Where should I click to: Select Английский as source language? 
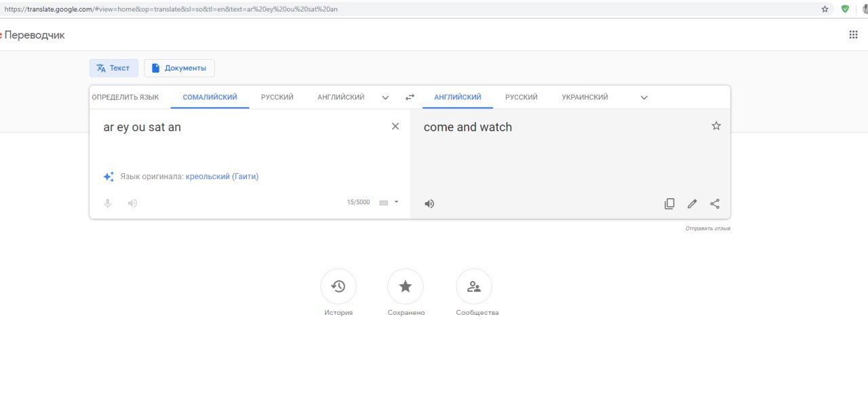point(341,97)
